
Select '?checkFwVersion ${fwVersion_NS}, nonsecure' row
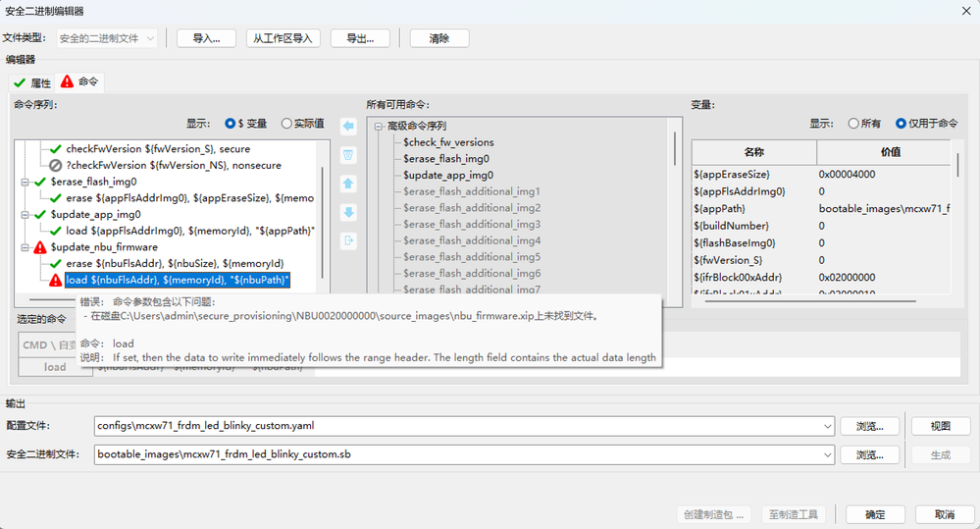174,165
